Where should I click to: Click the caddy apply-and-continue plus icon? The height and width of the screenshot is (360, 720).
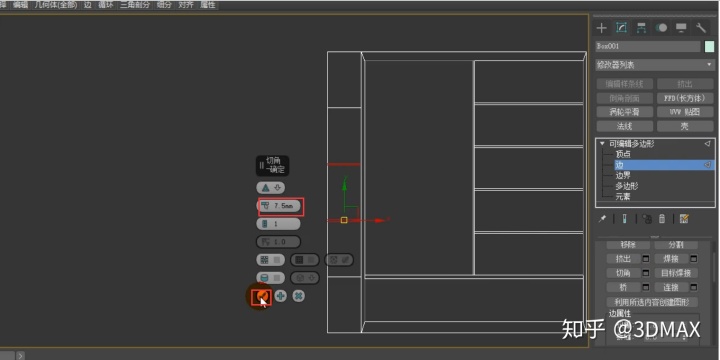[x=281, y=296]
